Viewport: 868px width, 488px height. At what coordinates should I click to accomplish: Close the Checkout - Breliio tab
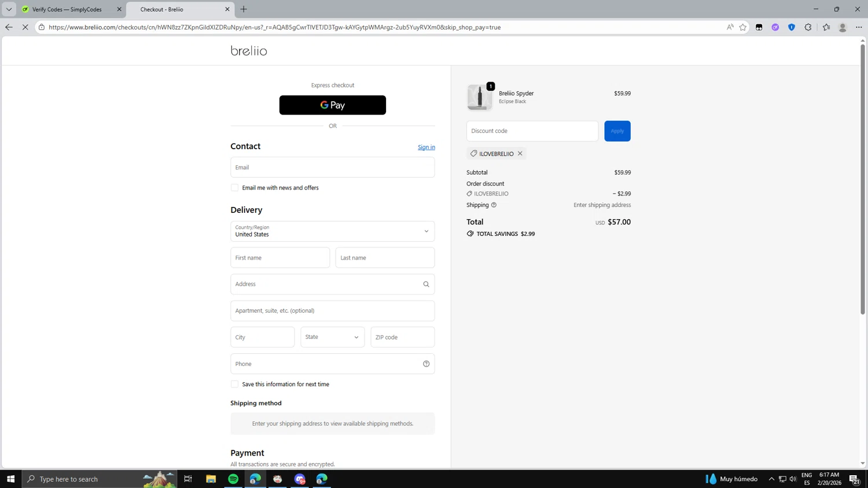click(227, 9)
